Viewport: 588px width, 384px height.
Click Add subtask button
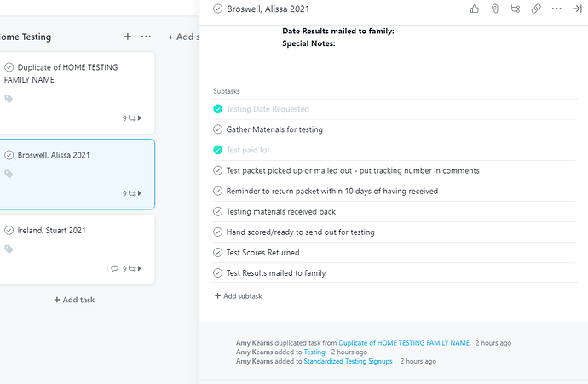coord(238,296)
